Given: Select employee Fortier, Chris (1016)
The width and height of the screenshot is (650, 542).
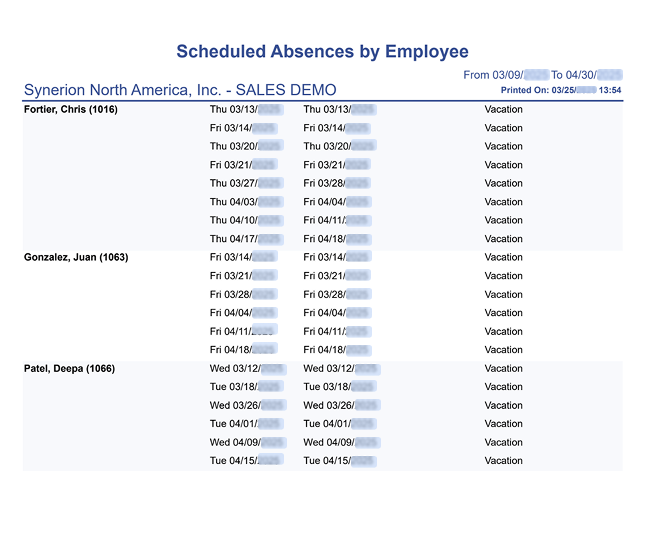Looking at the screenshot, I should [x=71, y=109].
